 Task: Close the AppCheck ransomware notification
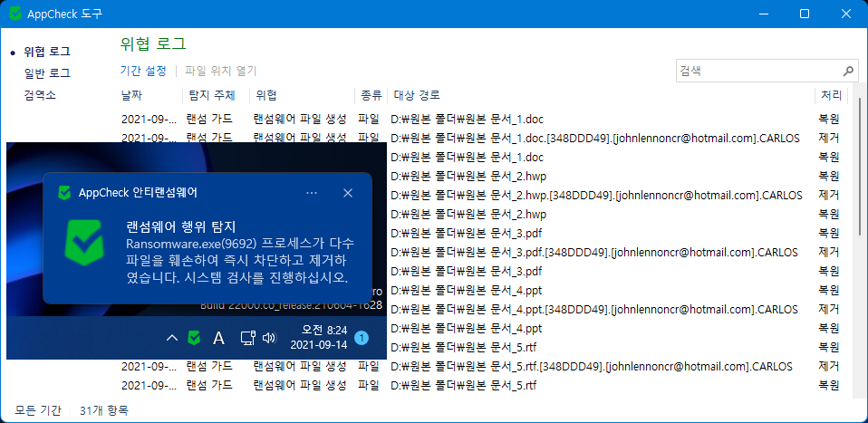(x=347, y=193)
